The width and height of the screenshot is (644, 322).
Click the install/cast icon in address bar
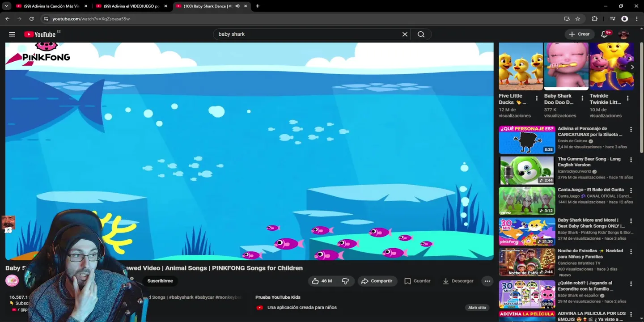[567, 19]
